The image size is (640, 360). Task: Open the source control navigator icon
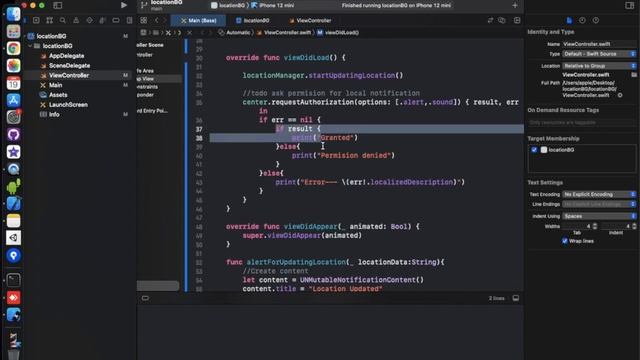click(36, 20)
